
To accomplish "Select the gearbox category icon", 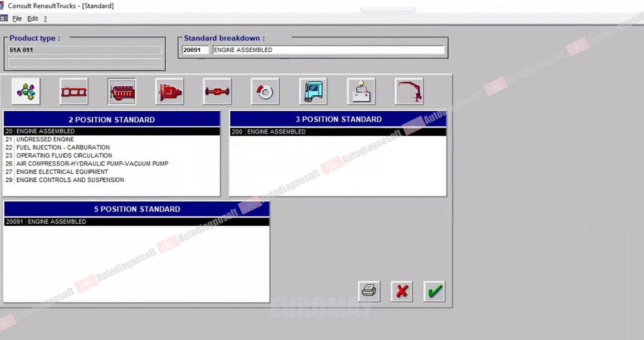I will [169, 91].
